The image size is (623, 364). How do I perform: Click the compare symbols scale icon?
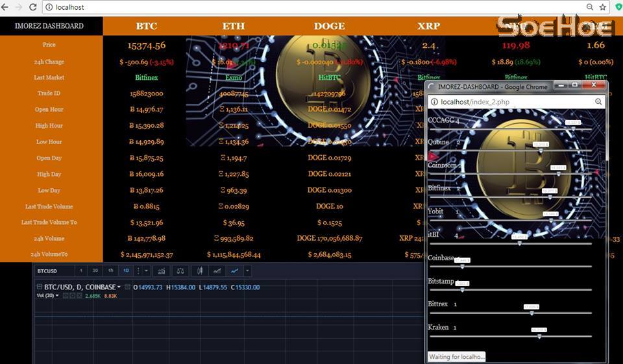(180, 271)
